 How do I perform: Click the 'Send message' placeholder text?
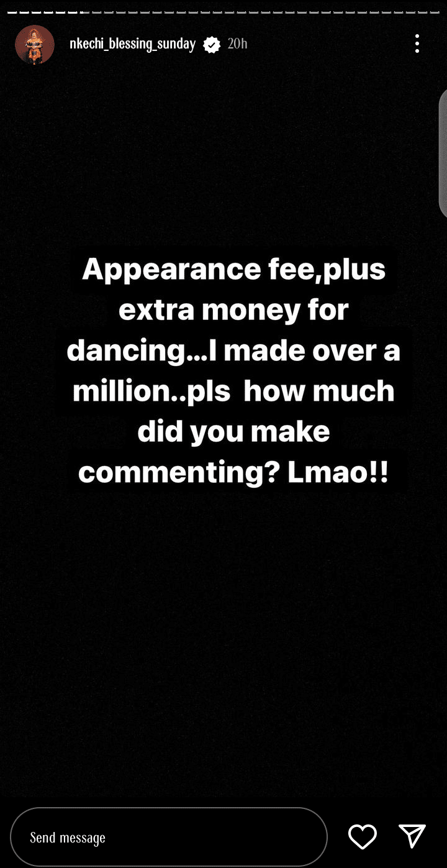pyautogui.click(x=68, y=838)
